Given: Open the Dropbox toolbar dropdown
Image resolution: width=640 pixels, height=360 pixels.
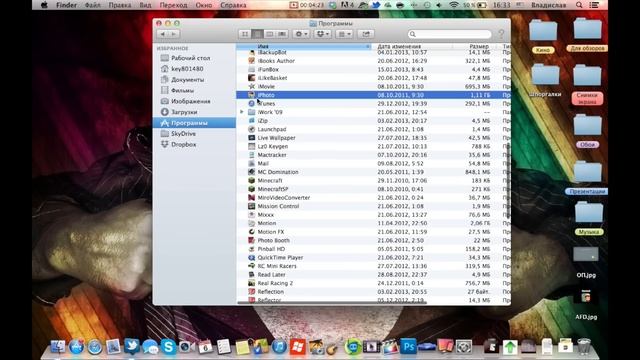Looking at the screenshot, I should click(x=323, y=34).
